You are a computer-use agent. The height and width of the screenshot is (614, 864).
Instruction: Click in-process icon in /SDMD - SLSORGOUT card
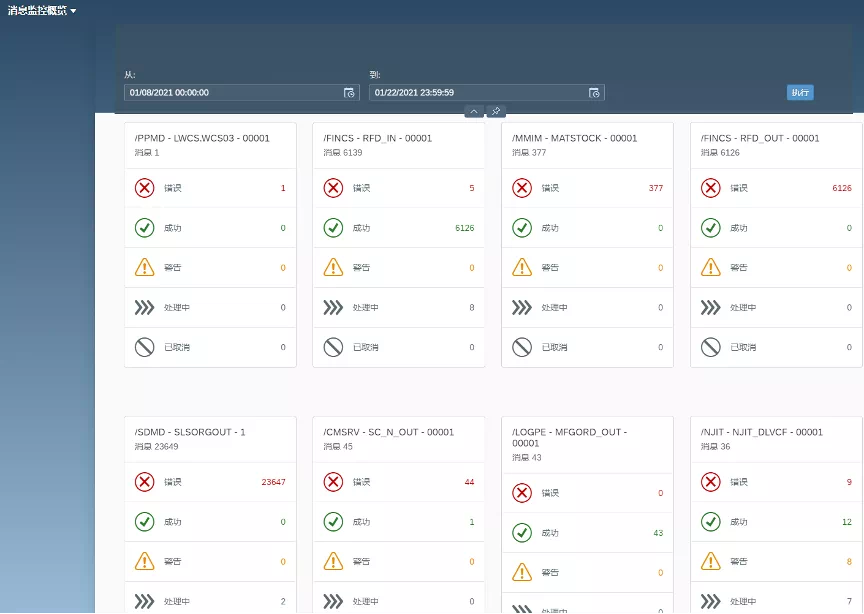(145, 601)
